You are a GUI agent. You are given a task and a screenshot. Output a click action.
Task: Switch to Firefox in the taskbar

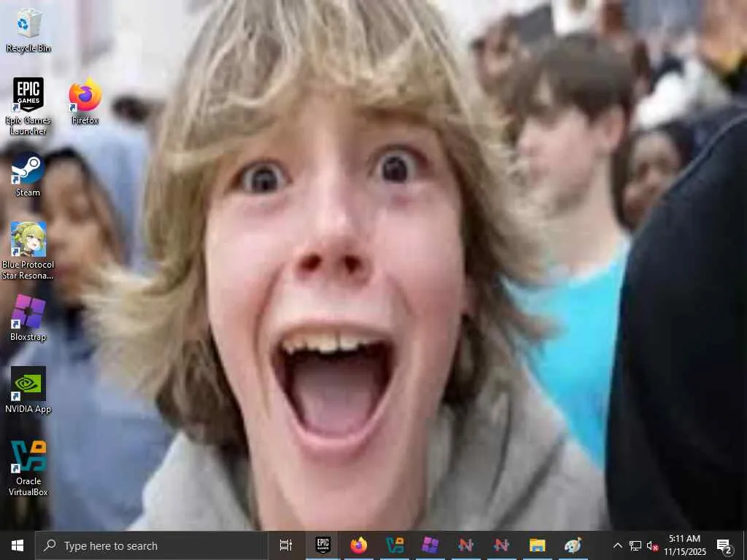pyautogui.click(x=359, y=545)
